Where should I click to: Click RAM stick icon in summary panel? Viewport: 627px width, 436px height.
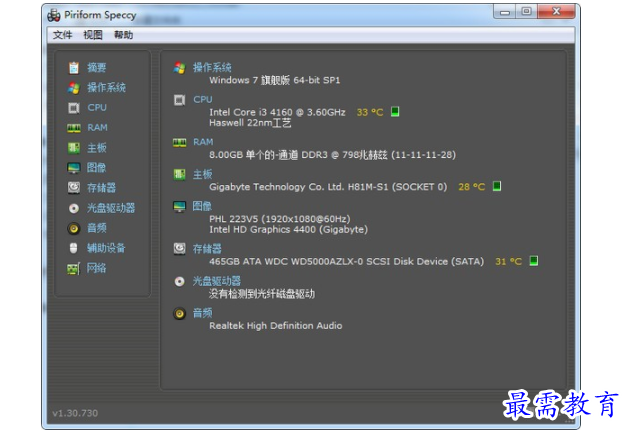tap(180, 142)
